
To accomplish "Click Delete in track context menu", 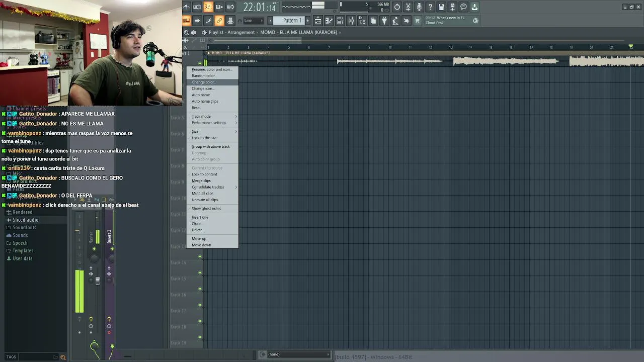I will (x=212, y=230).
